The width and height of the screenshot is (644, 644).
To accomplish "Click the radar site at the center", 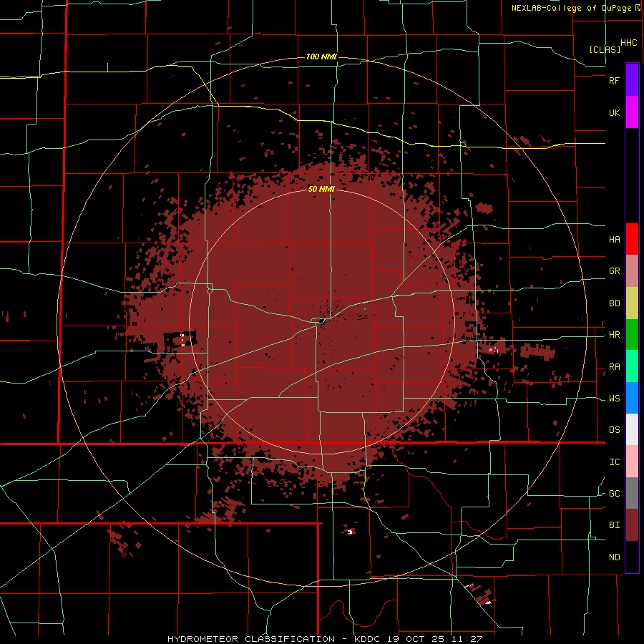I will [321, 321].
